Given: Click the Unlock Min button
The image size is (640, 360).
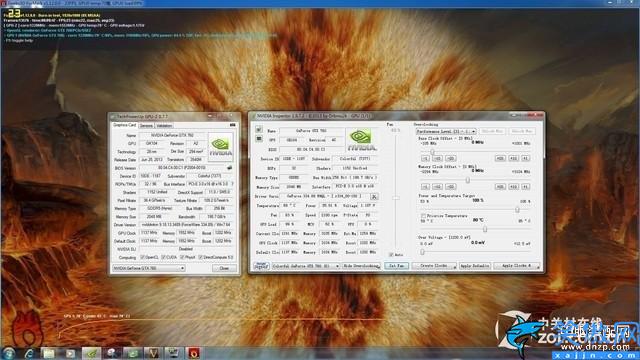Looking at the screenshot, I should [492, 131].
